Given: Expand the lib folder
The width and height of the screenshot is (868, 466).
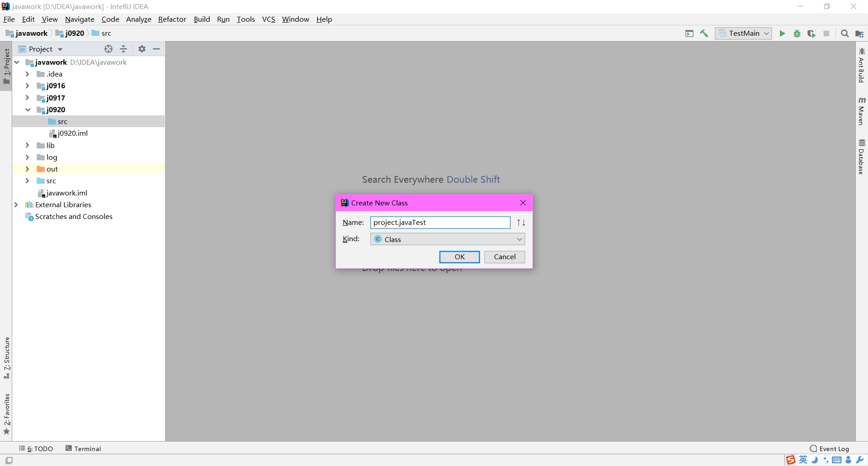Looking at the screenshot, I should pyautogui.click(x=28, y=145).
